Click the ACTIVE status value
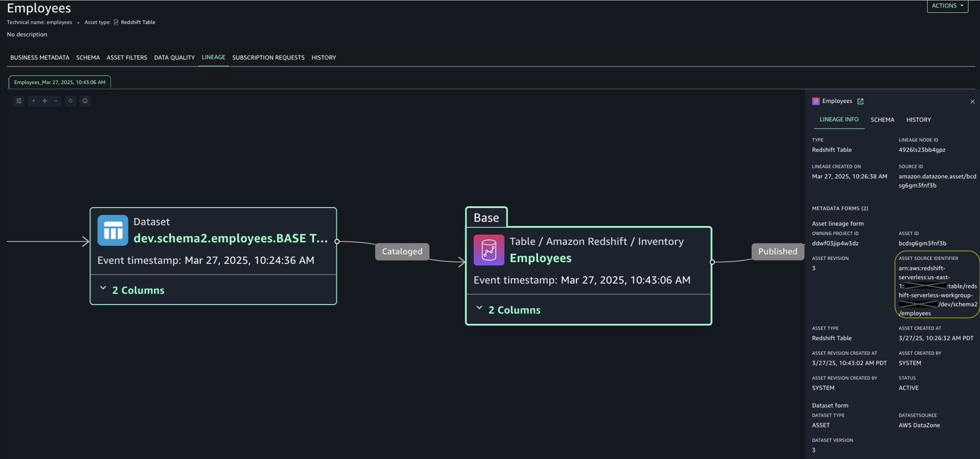 click(x=908, y=388)
